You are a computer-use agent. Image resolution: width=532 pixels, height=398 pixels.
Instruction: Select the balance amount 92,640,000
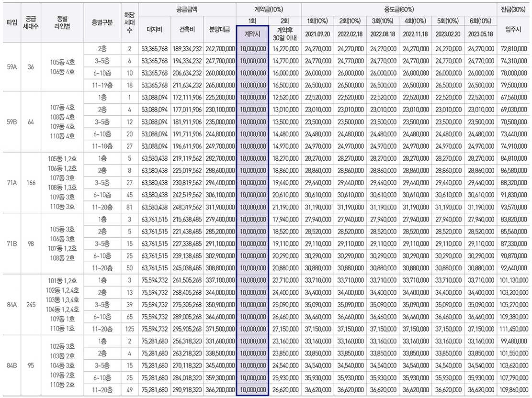pyautogui.click(x=514, y=268)
